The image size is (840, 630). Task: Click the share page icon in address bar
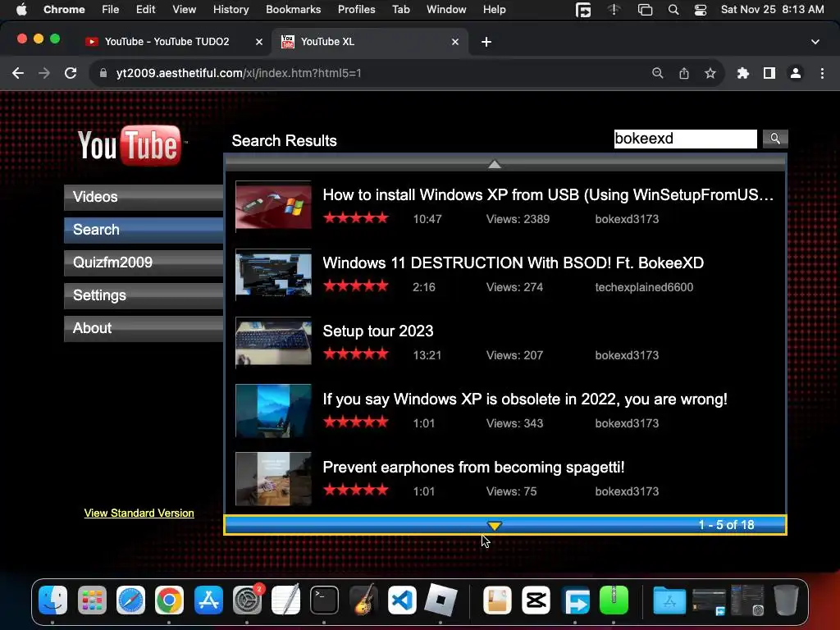684,73
